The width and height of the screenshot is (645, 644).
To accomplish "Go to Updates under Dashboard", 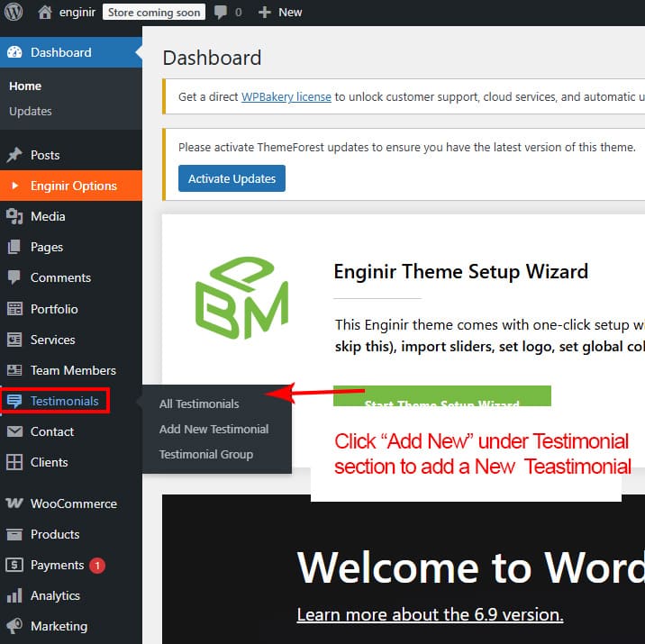I will point(30,111).
